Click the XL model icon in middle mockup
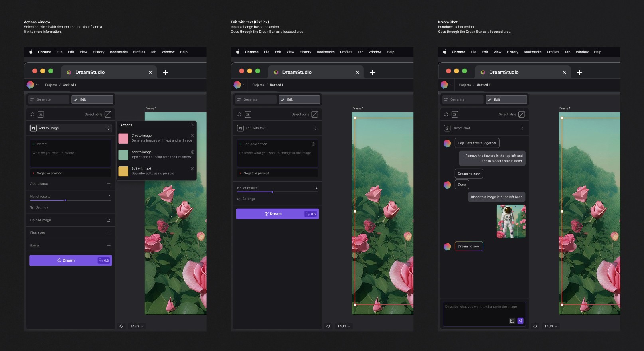Viewport: 644px width, 351px height. (x=248, y=114)
